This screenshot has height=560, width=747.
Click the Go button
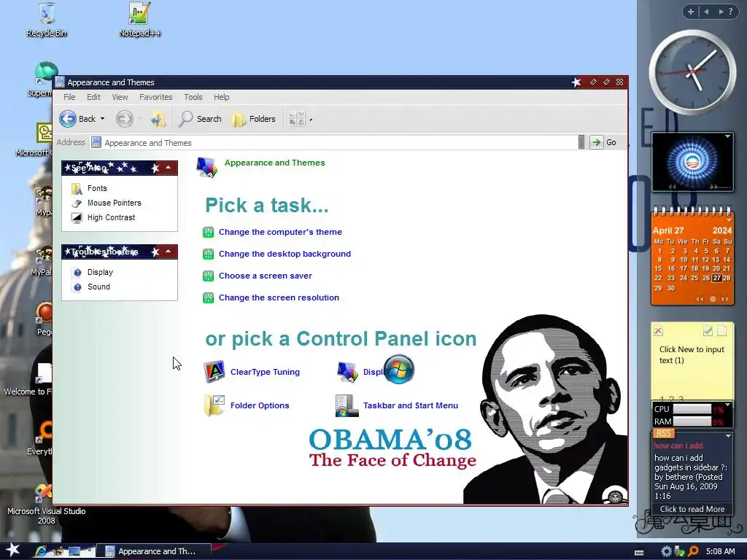[603, 142]
